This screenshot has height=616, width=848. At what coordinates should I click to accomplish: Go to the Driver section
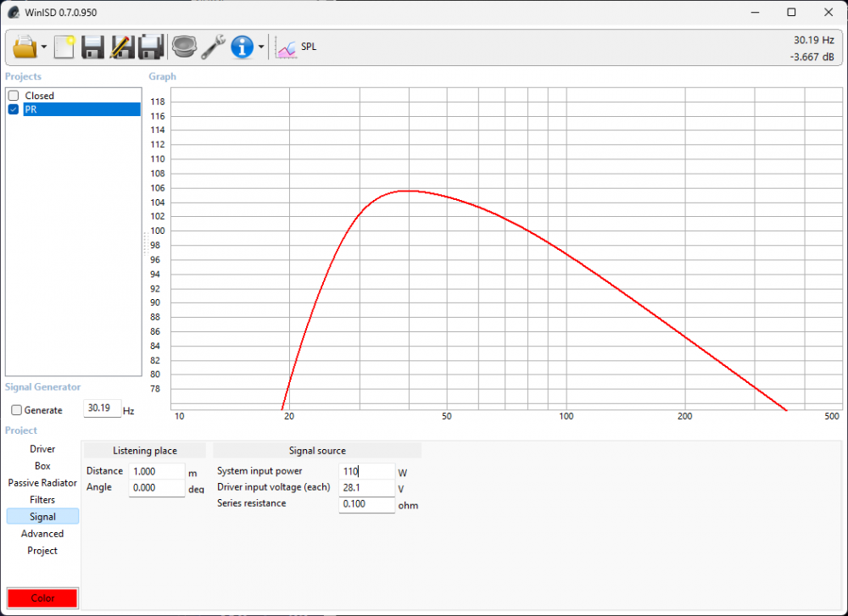click(x=42, y=449)
